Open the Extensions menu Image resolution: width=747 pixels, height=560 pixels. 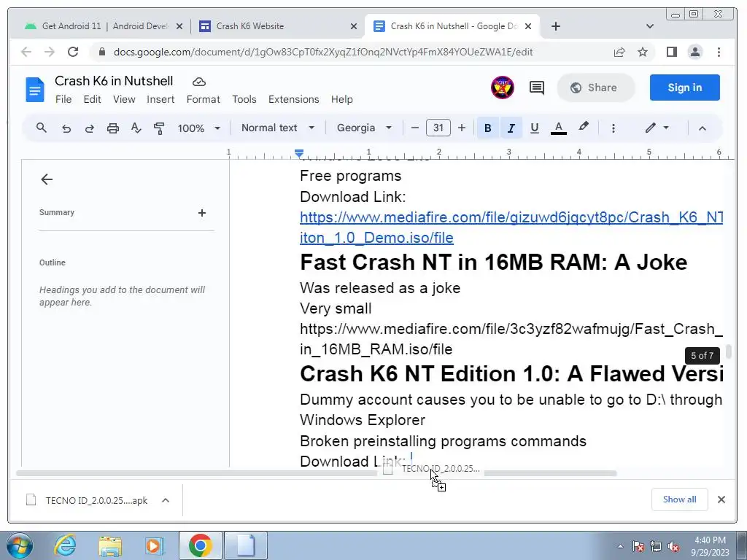(x=293, y=99)
